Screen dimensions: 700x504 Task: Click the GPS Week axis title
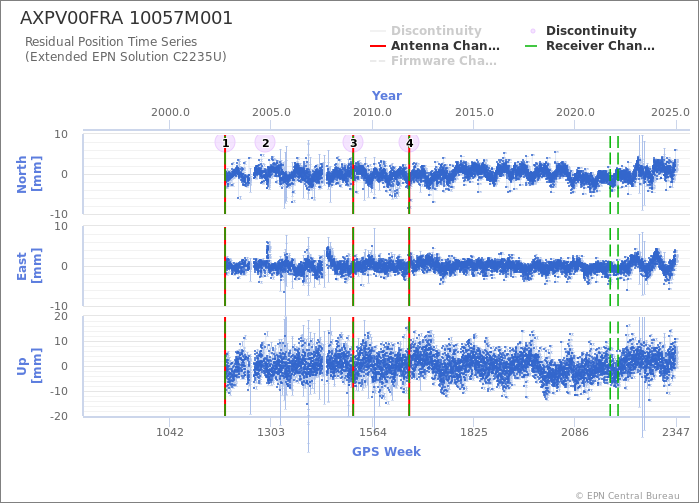pyautogui.click(x=387, y=452)
